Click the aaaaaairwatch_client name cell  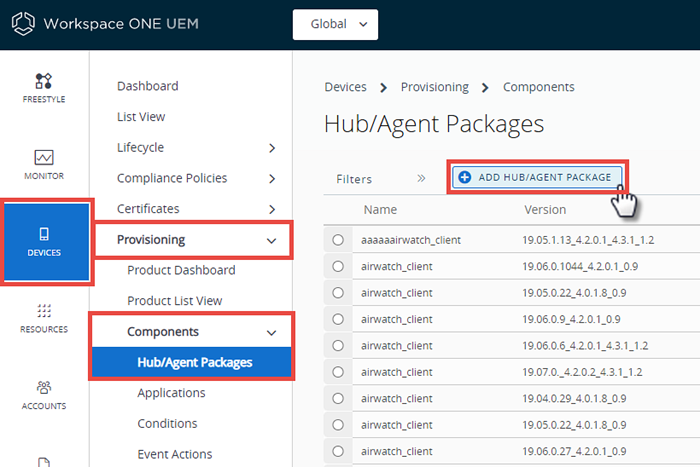point(411,240)
